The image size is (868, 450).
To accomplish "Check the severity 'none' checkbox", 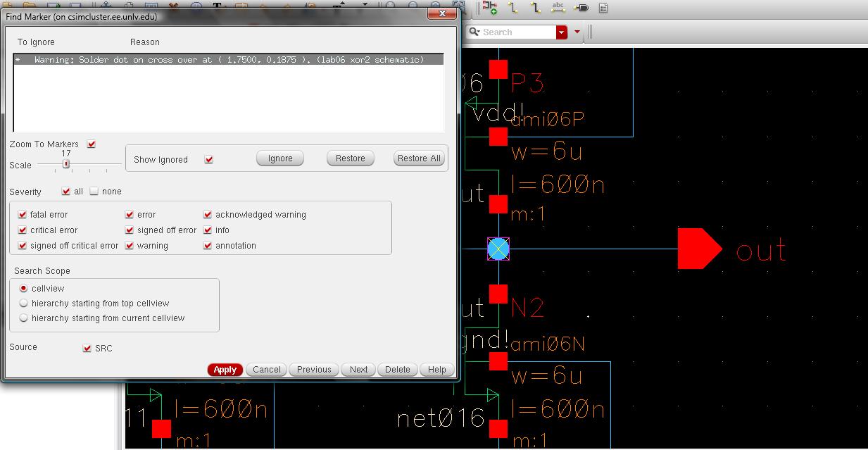I will tap(94, 191).
